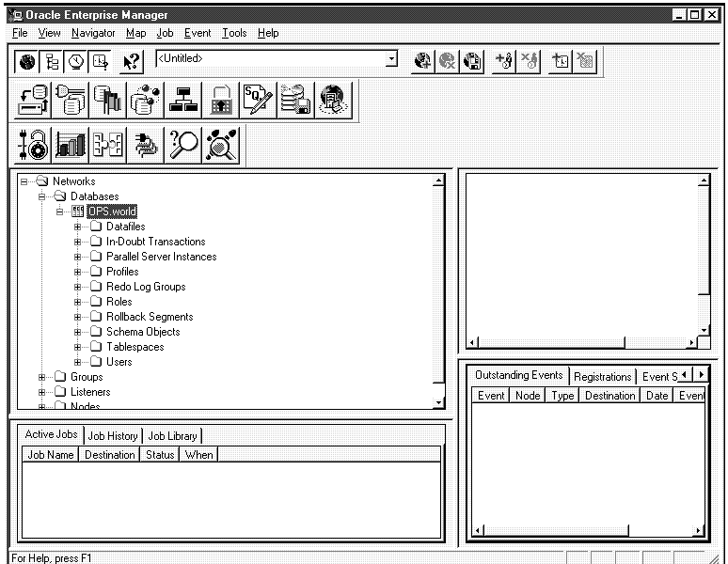
Task: Click event tabs scroll-right arrow
Action: (701, 374)
